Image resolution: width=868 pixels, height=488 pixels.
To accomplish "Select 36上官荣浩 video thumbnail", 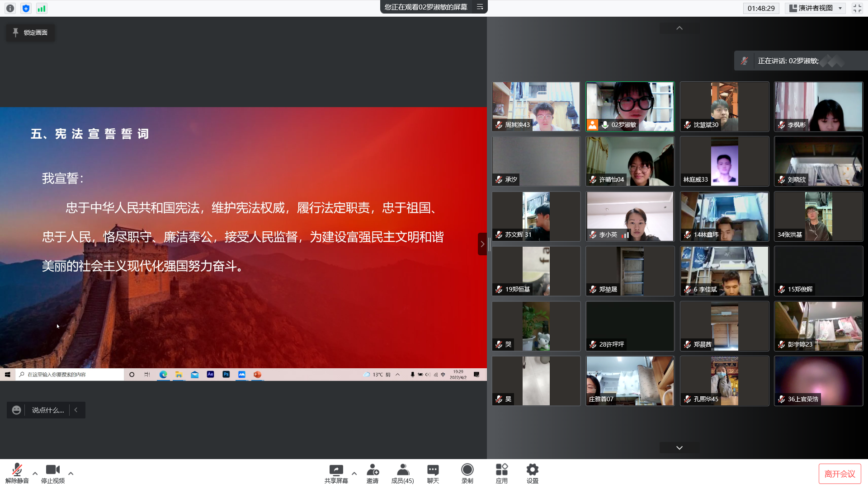I will tap(818, 381).
